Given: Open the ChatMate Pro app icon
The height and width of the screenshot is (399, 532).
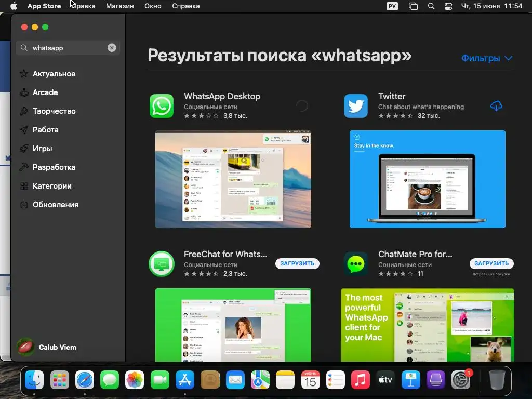Looking at the screenshot, I should tap(355, 263).
